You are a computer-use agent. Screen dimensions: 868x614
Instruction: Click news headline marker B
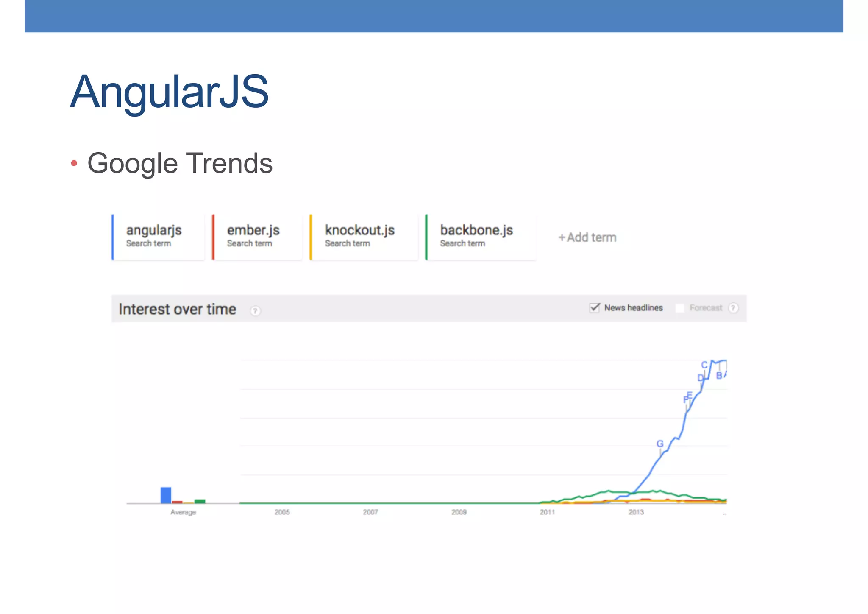(719, 376)
